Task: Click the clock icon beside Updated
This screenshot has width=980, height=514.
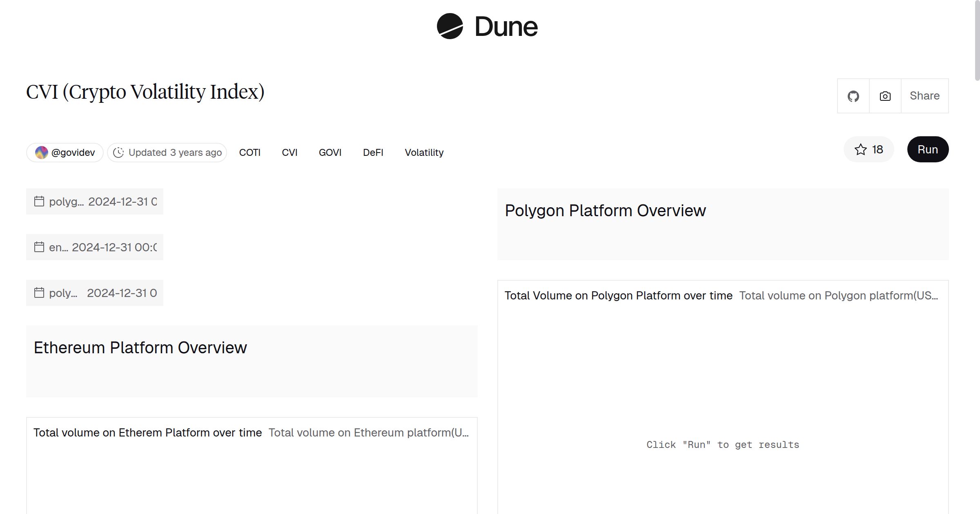Action: (118, 153)
